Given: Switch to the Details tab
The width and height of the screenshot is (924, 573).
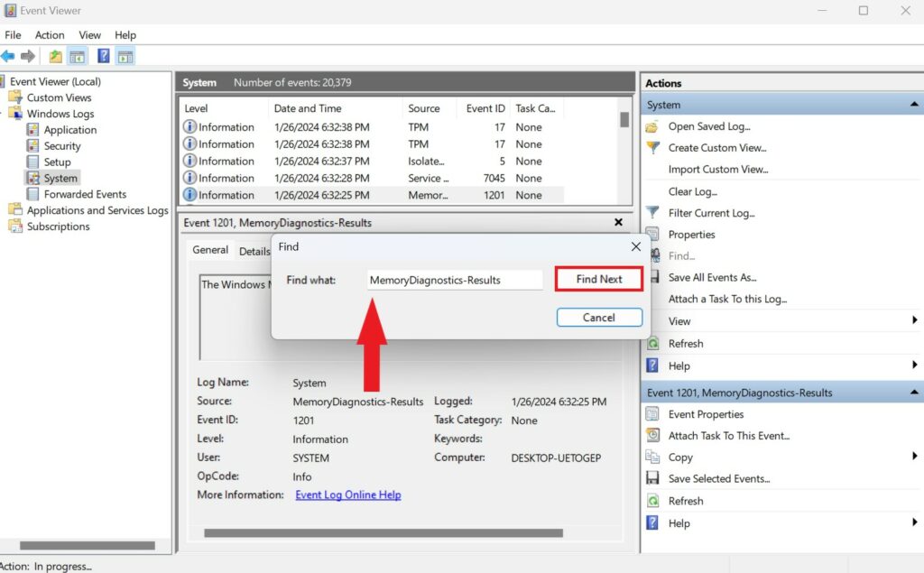Looking at the screenshot, I should point(255,251).
